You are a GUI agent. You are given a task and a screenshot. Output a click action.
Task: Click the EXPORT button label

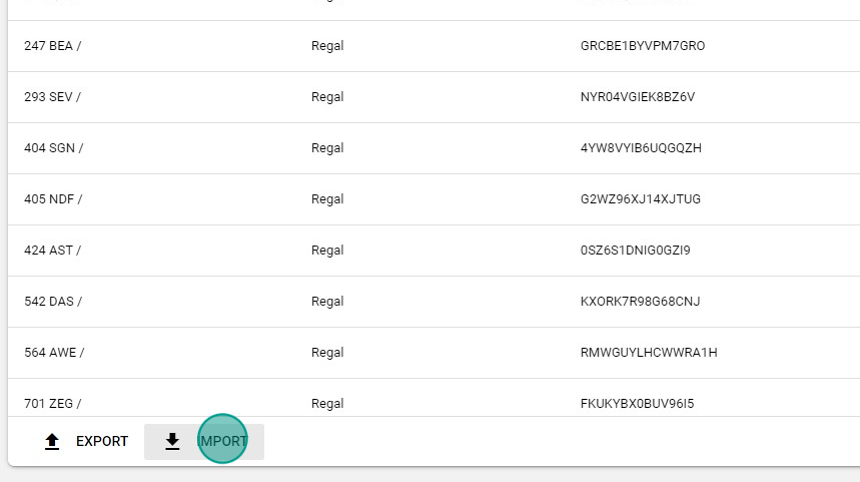pos(102,441)
